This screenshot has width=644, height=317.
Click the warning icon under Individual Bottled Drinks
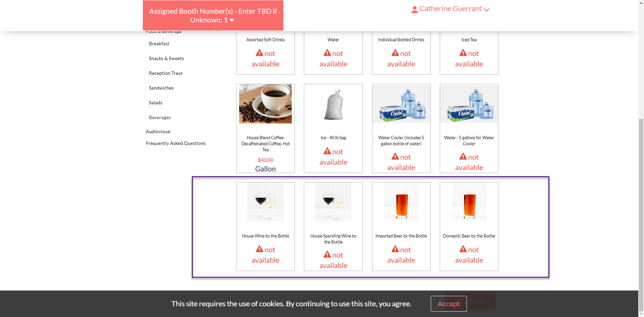click(395, 53)
